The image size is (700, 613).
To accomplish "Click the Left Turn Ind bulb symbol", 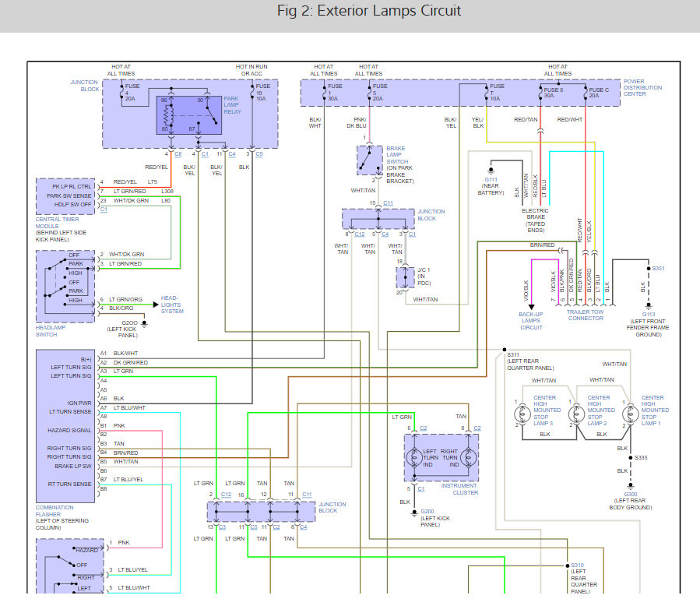I will (x=414, y=457).
